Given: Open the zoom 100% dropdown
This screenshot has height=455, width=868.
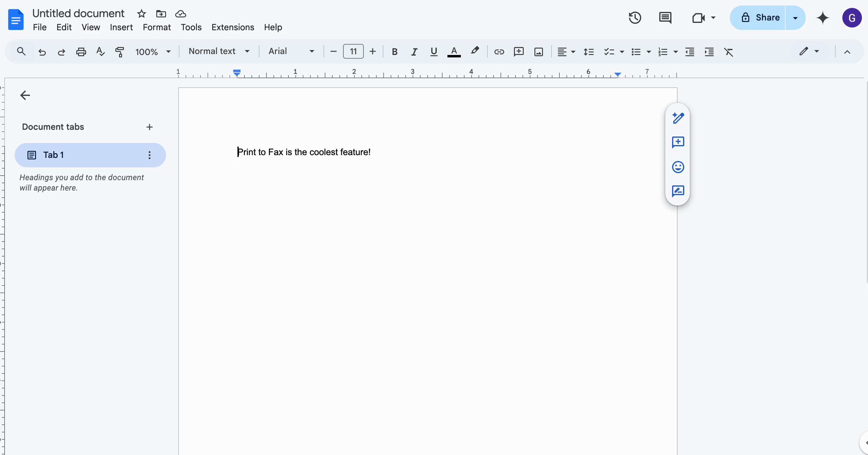Looking at the screenshot, I should [153, 52].
